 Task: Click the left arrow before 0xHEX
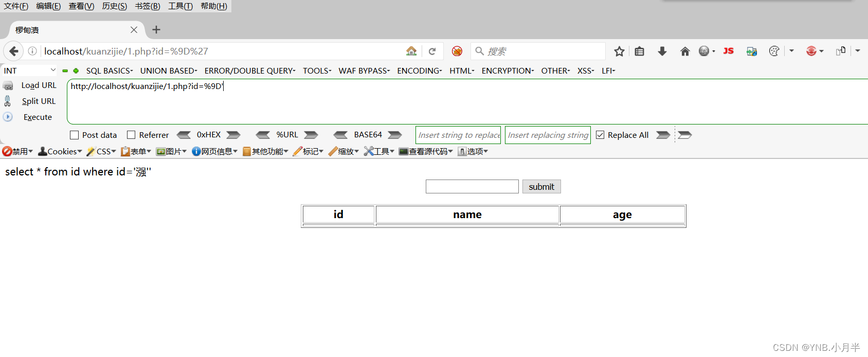[x=184, y=135]
